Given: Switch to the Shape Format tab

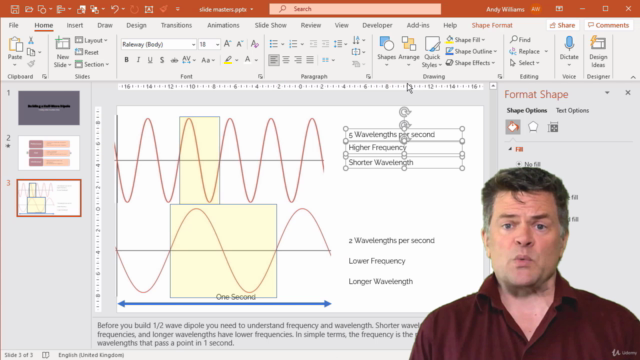Looking at the screenshot, I should (x=492, y=25).
